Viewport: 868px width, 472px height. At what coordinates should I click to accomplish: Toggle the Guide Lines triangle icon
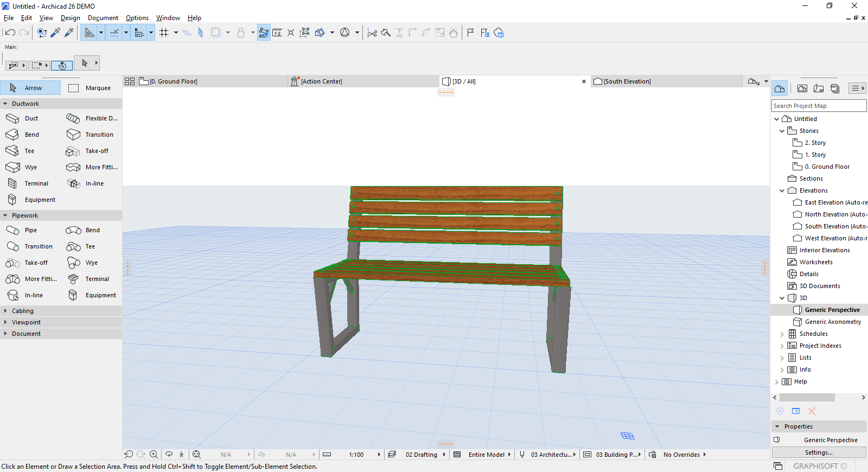pyautogui.click(x=89, y=33)
